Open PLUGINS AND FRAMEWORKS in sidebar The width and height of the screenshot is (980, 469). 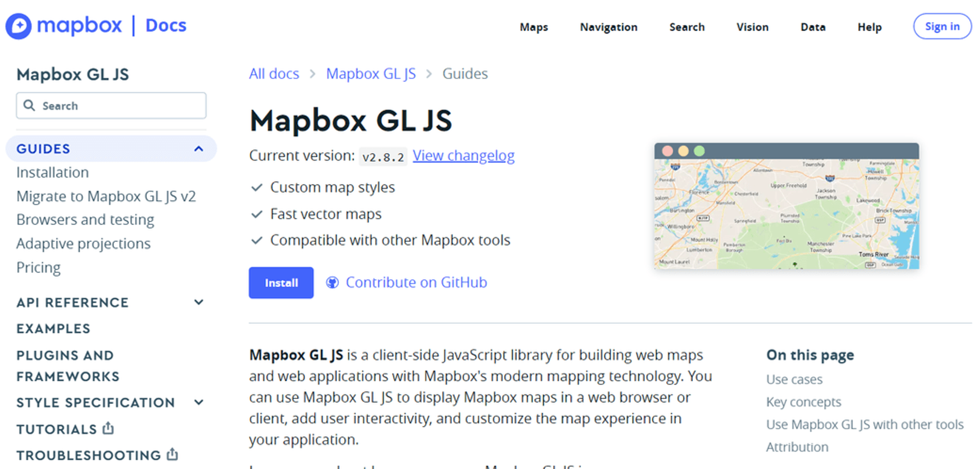coord(68,365)
